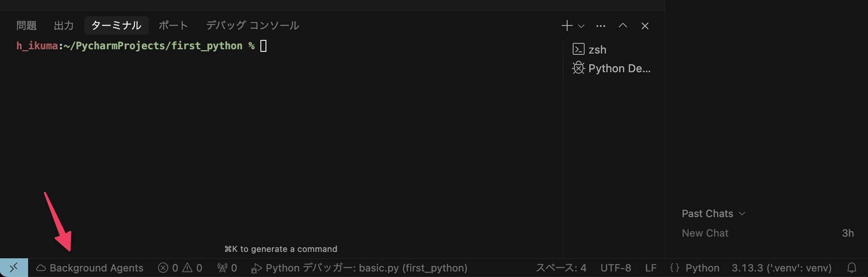Screen dimensions: 868x277
Task: Click Python デバッガー: basic.py launch config
Action: (x=360, y=268)
